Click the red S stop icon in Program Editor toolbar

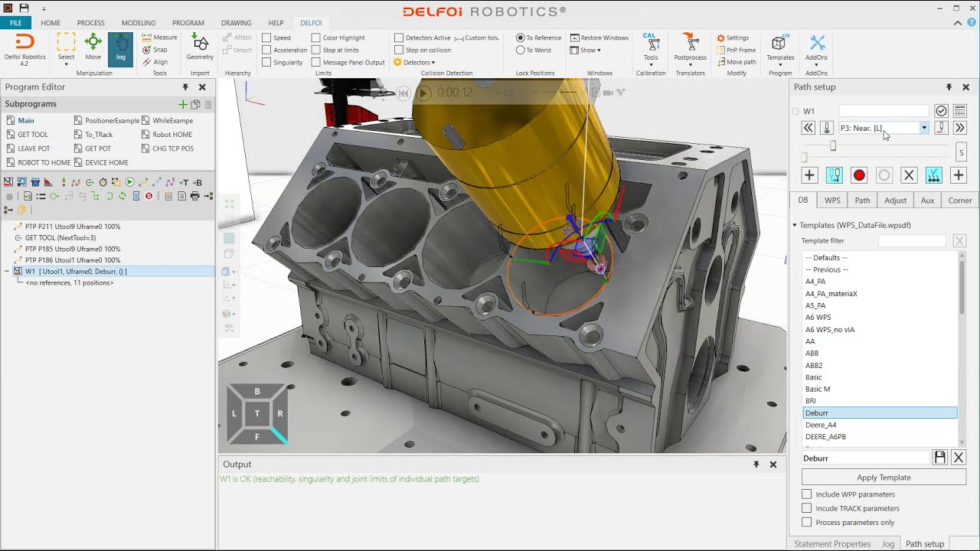(149, 196)
